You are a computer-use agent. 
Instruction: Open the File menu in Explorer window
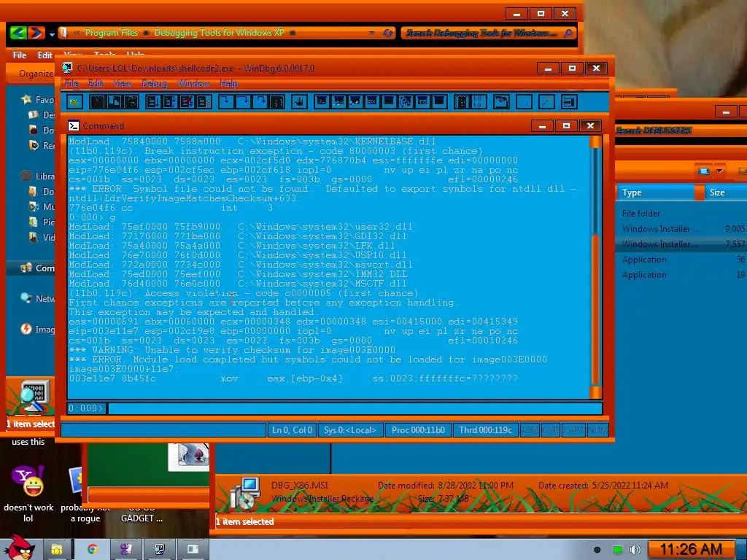tap(20, 55)
